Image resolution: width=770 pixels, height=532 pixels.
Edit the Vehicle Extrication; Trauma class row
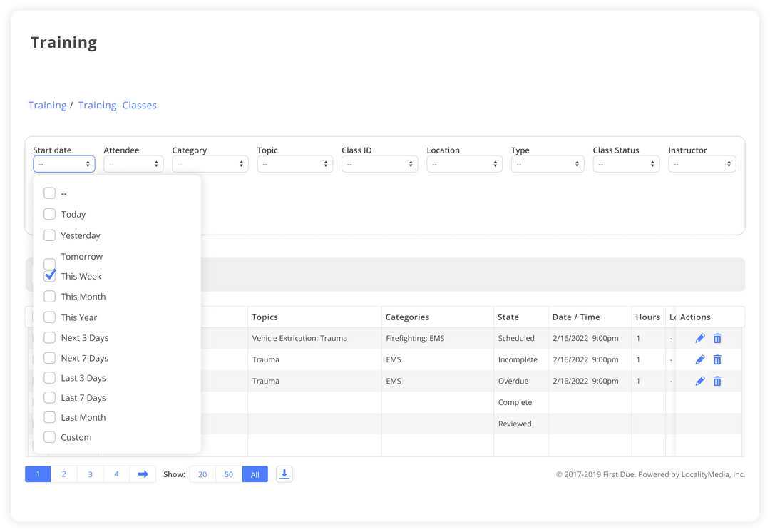pyautogui.click(x=700, y=338)
